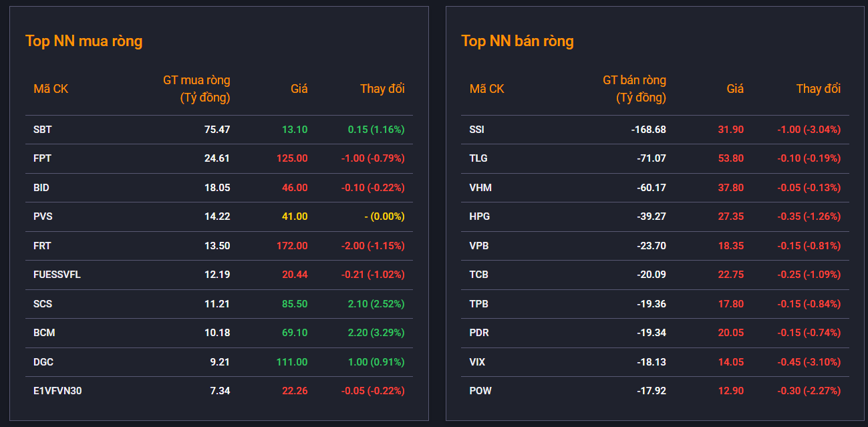The width and height of the screenshot is (868, 427).
Task: Click SCS net-buy value 11.21
Action: 217,304
